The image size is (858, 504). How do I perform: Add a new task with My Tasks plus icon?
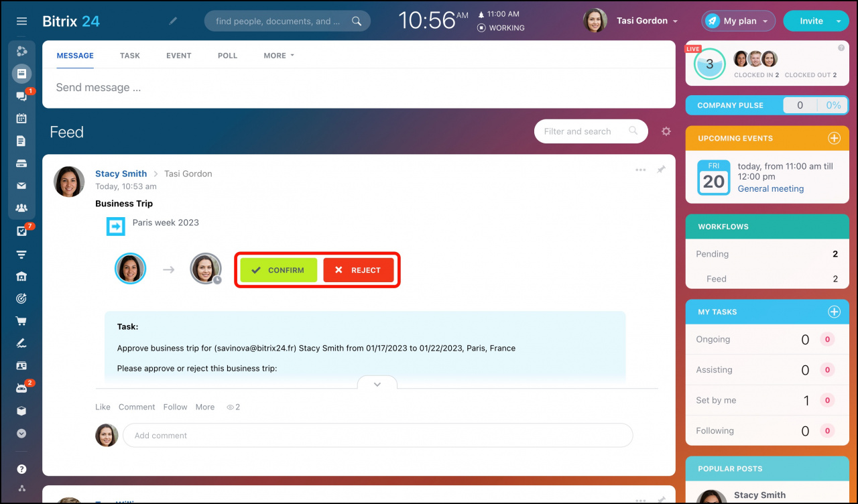point(834,312)
